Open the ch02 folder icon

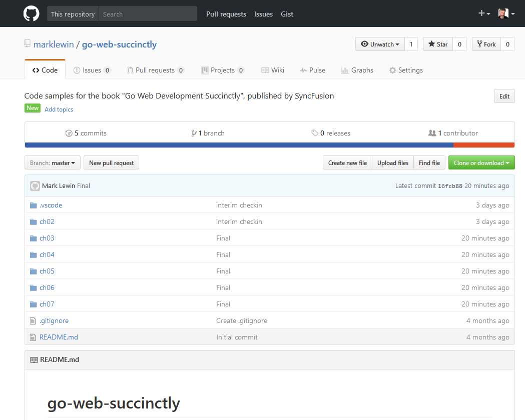coord(33,221)
